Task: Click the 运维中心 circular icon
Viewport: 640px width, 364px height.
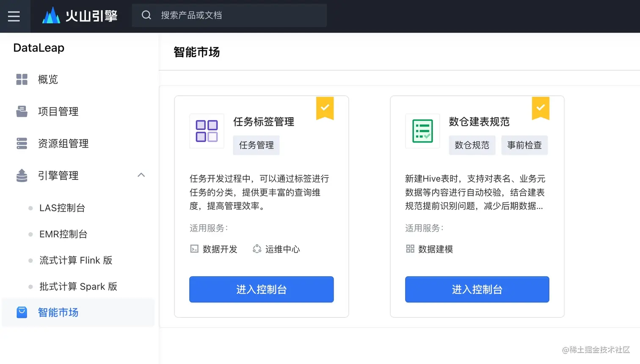Action: (x=257, y=249)
